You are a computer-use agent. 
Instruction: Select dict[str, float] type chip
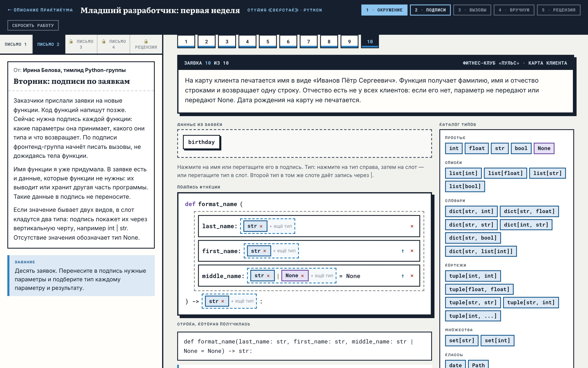(529, 211)
